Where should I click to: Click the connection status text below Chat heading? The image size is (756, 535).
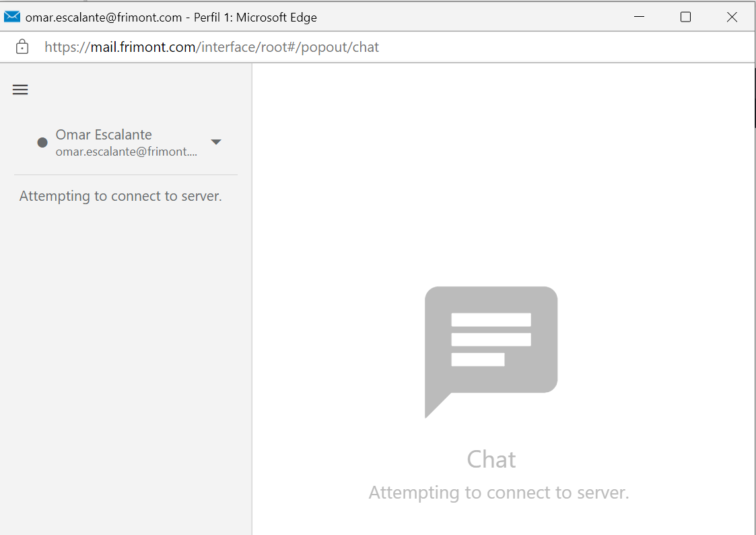pos(498,493)
